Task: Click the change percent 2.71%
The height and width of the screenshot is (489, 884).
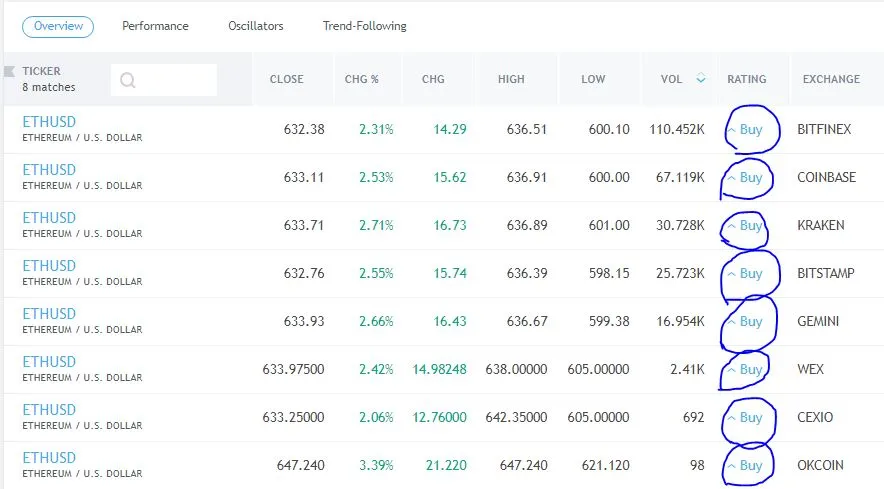Action: coord(376,225)
